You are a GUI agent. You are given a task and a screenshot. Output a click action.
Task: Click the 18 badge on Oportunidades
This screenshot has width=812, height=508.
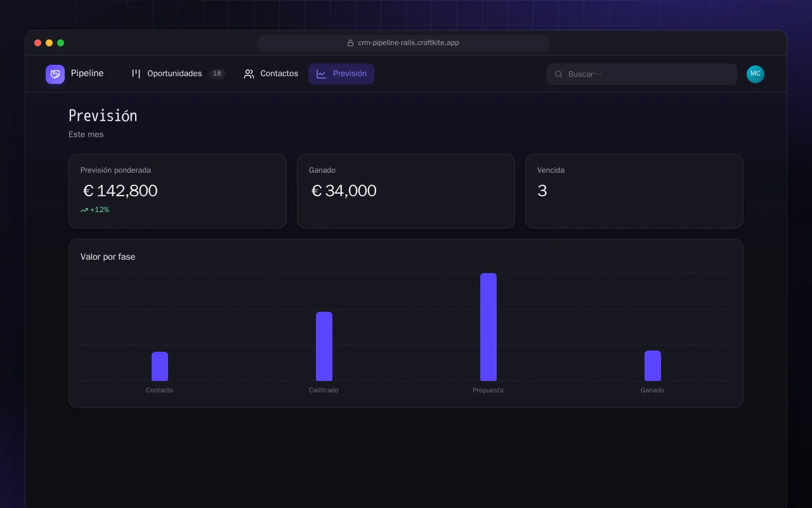[217, 74]
